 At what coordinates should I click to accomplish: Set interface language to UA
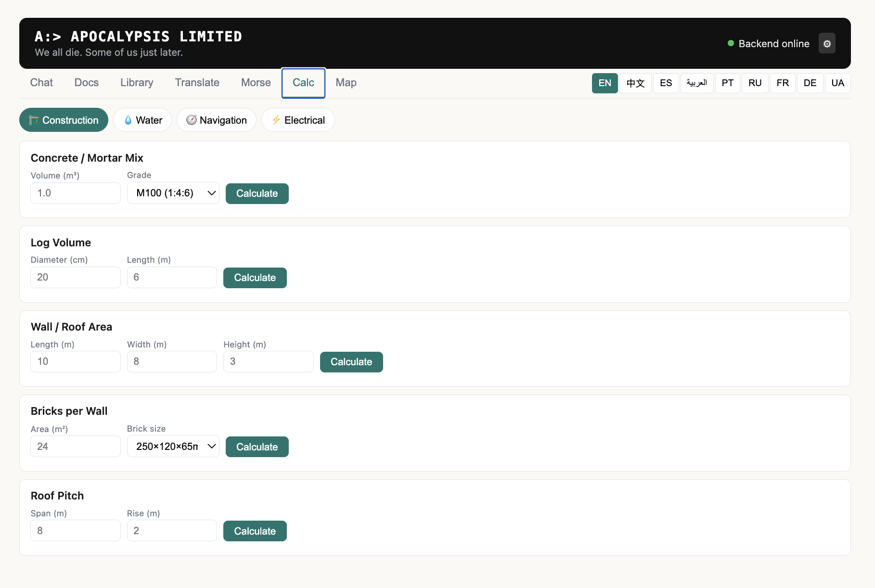coord(837,83)
